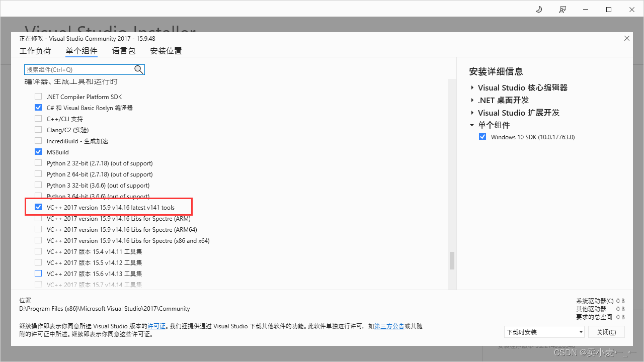
Task: Collapse 单个组件 node in details
Action: pos(472,125)
